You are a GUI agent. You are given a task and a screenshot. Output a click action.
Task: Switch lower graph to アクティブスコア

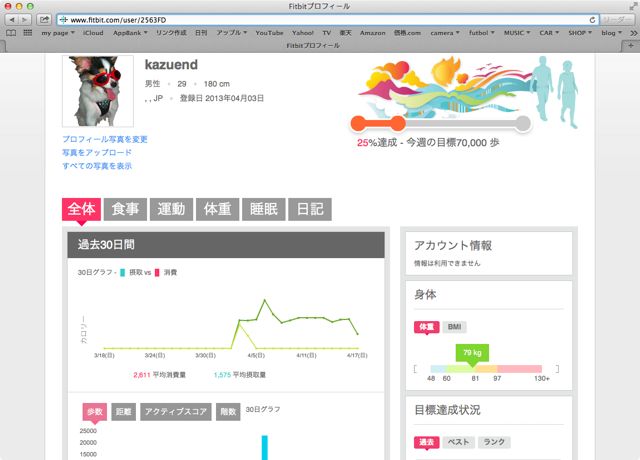176,411
